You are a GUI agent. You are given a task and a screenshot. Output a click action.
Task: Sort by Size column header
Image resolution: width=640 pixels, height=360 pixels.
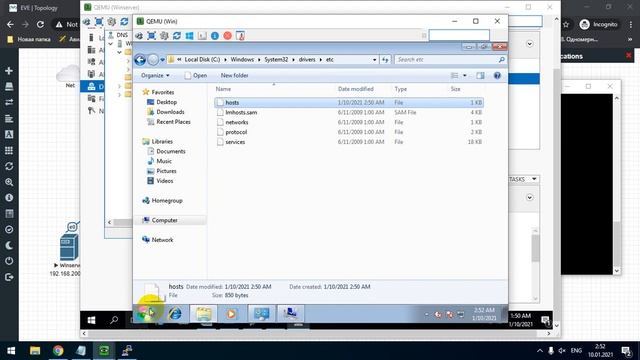[x=456, y=89]
